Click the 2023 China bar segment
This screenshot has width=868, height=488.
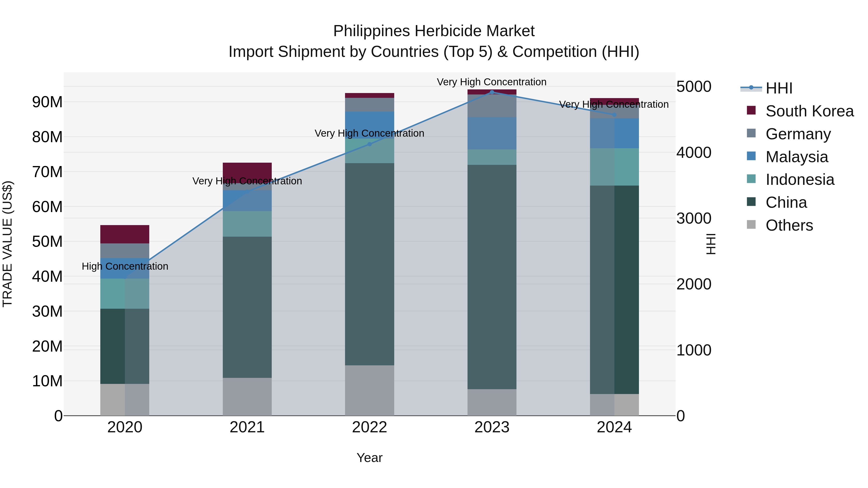(492, 277)
